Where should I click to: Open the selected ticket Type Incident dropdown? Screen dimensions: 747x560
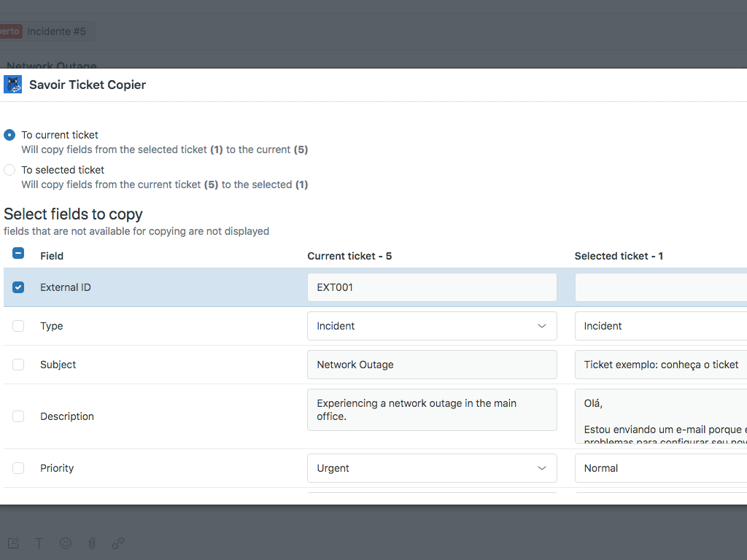point(660,326)
